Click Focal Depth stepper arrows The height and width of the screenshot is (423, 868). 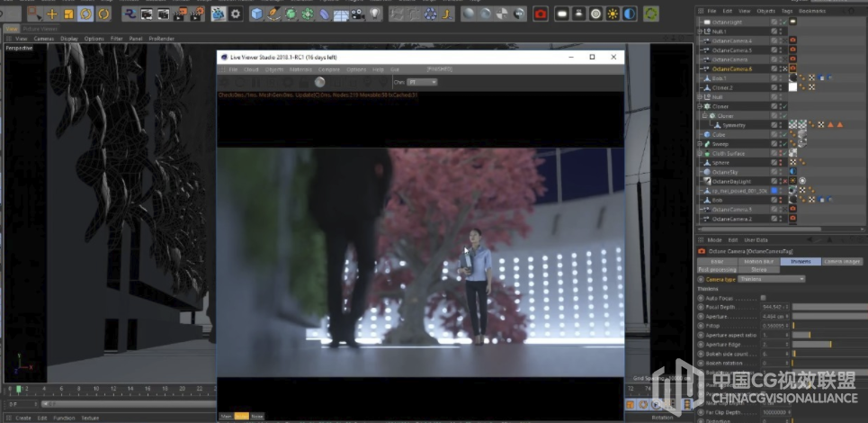pyautogui.click(x=787, y=307)
